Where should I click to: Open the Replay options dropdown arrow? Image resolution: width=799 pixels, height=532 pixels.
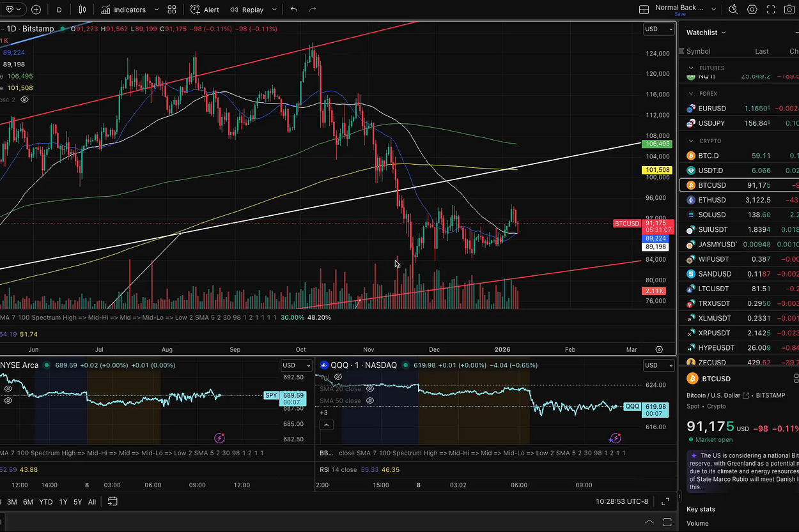click(x=274, y=10)
